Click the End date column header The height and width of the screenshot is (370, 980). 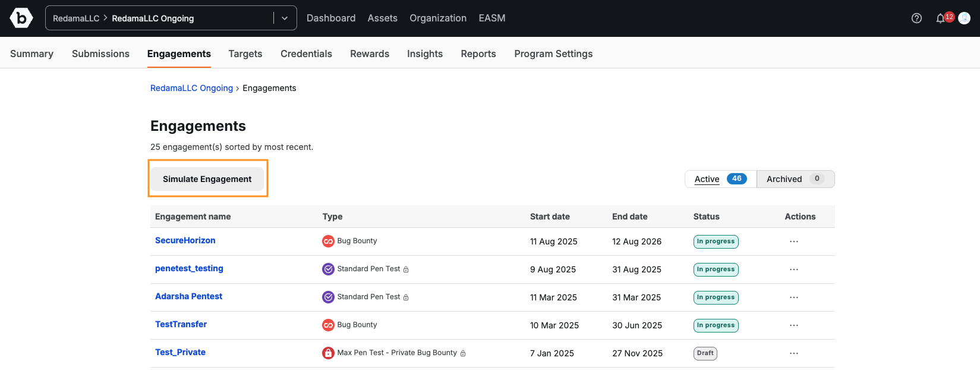pos(630,217)
